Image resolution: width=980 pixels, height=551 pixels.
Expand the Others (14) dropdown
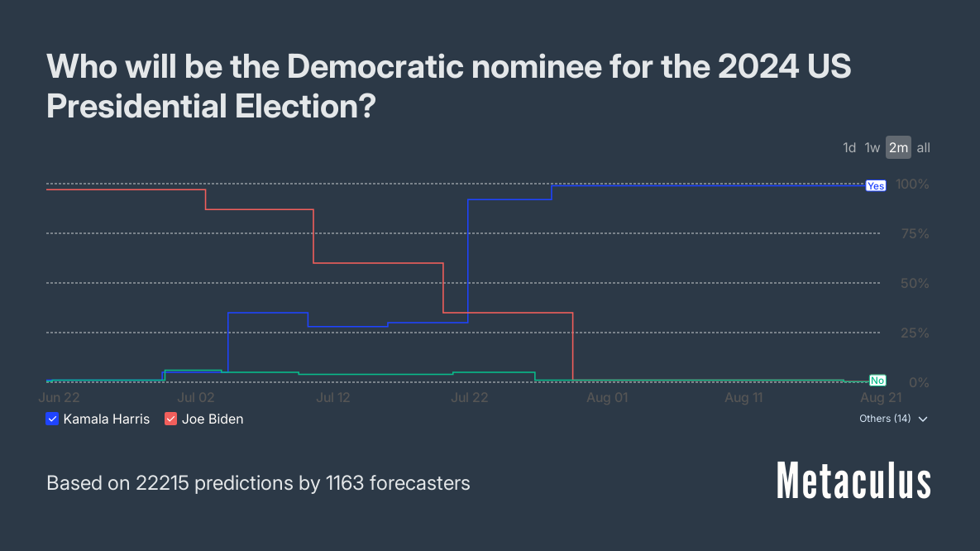(893, 419)
